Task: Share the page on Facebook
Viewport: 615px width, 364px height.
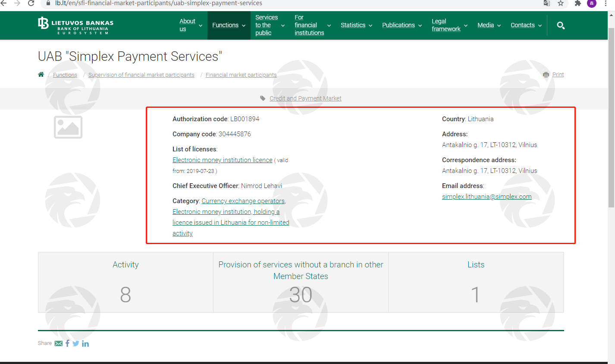Action: pyautogui.click(x=67, y=343)
